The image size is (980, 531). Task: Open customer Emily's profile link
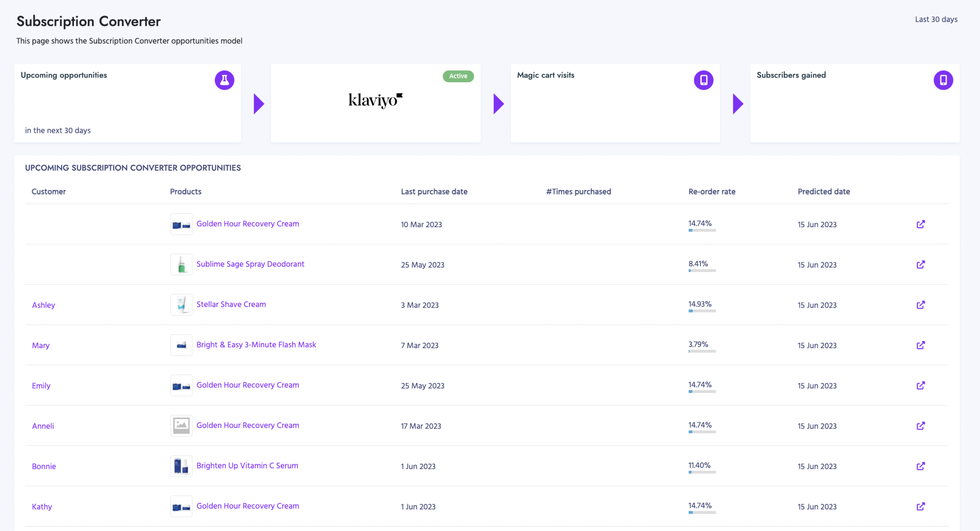(x=41, y=386)
